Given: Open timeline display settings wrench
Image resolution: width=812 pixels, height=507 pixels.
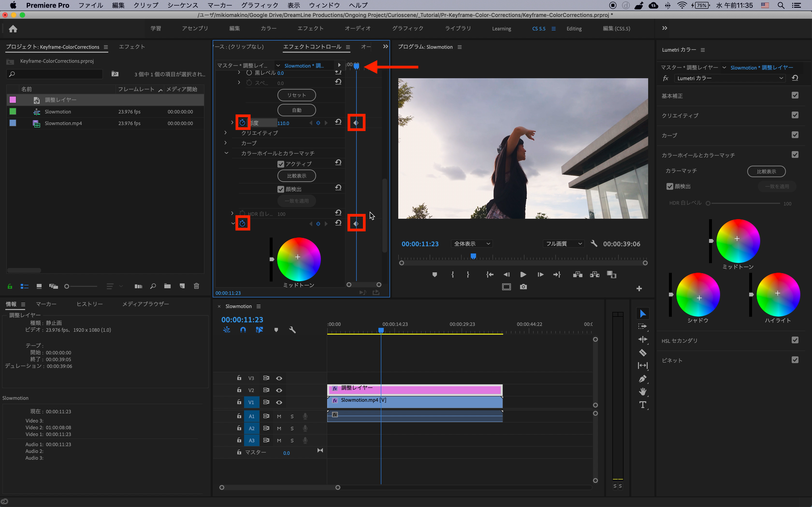Looking at the screenshot, I should (x=292, y=330).
